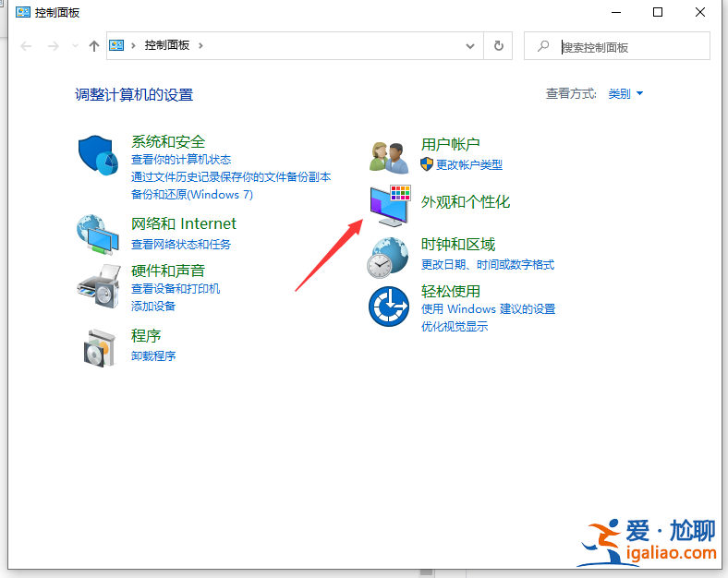
Task: Click the 更改帐户类型 link
Action: (469, 164)
